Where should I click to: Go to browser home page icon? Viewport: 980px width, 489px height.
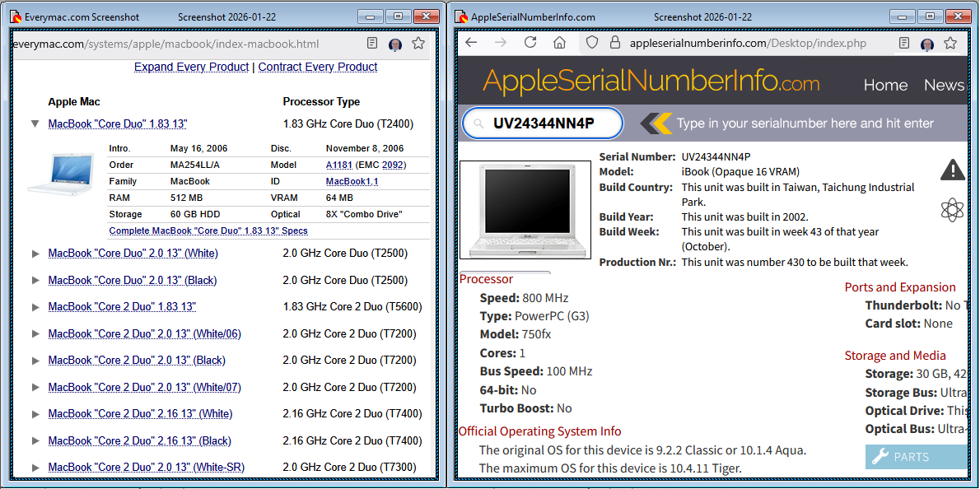(560, 43)
